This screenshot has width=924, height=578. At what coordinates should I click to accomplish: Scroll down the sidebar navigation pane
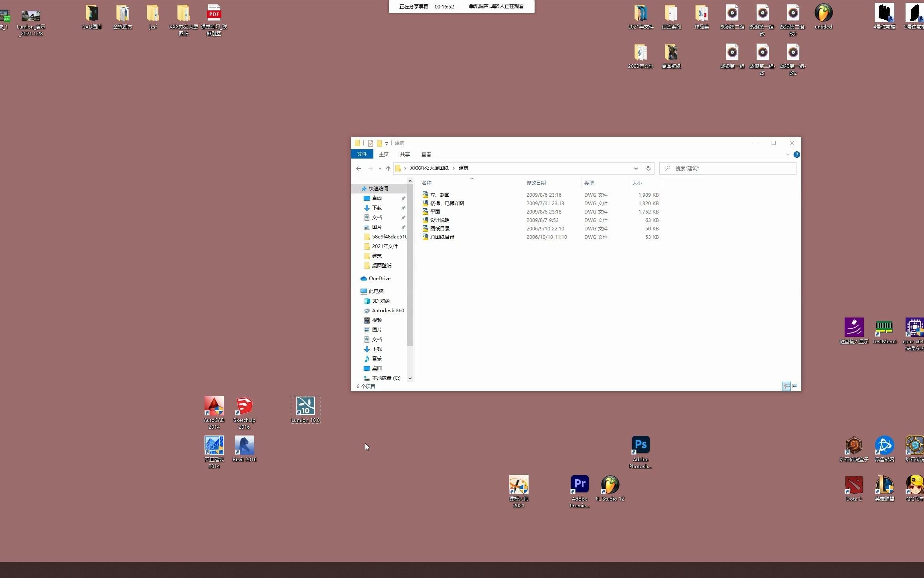[410, 377]
